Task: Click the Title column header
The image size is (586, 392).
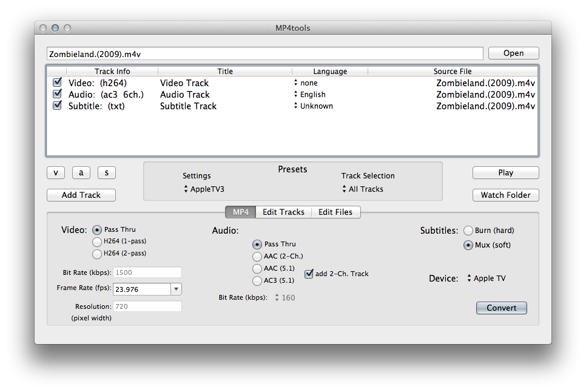Action: click(225, 71)
